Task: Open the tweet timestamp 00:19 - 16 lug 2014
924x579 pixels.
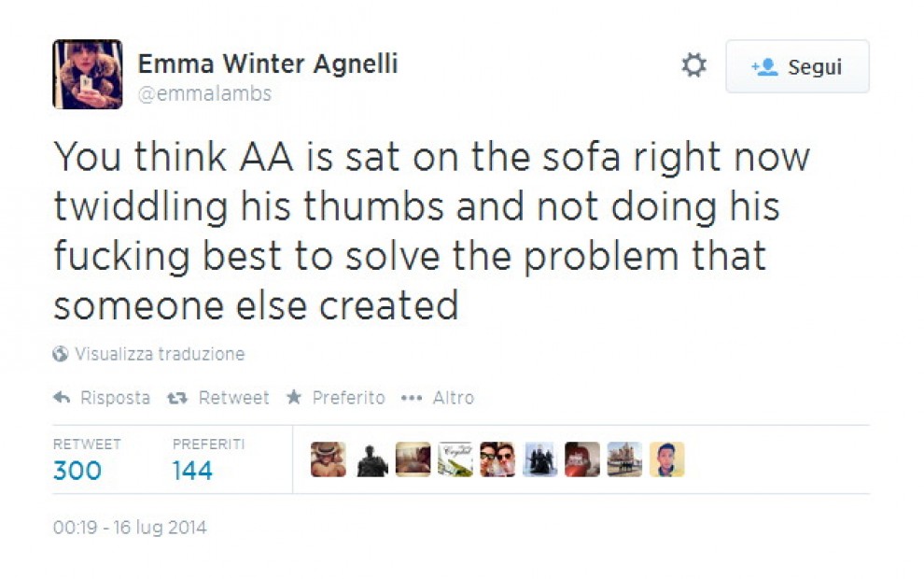Action: (x=130, y=528)
